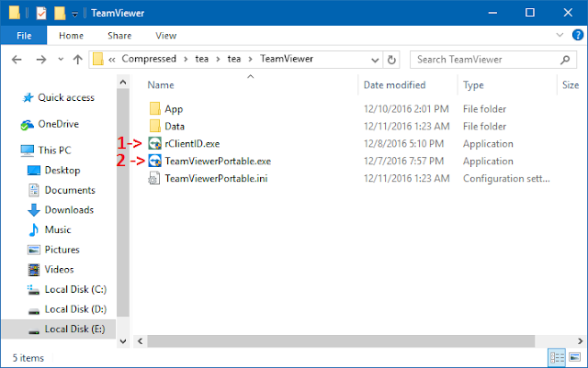Select the rClientID.exe file name
The height and width of the screenshot is (368, 588).
click(x=192, y=143)
